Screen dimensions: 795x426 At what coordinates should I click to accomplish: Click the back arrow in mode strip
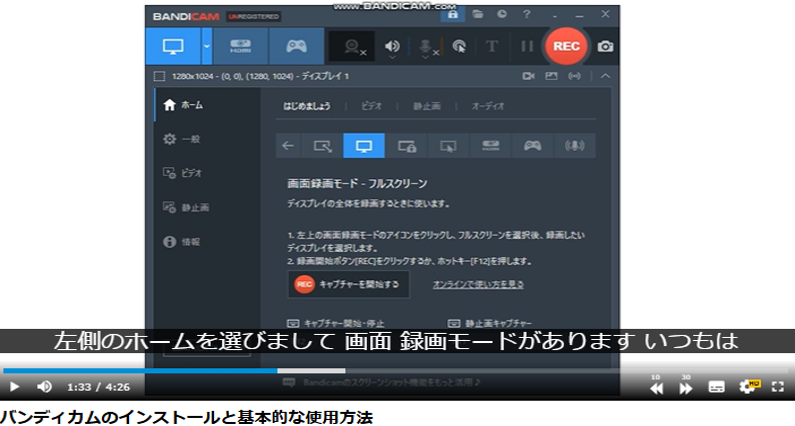[288, 146]
